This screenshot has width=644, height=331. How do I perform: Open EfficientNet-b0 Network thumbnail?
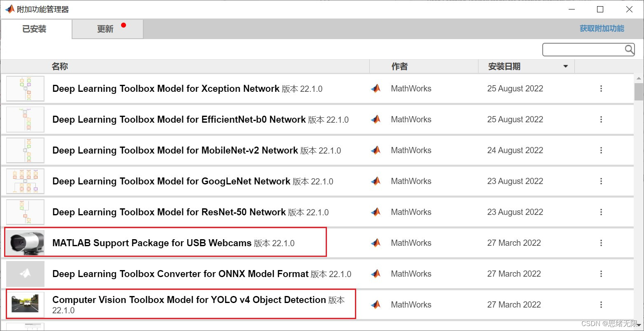[x=25, y=119]
